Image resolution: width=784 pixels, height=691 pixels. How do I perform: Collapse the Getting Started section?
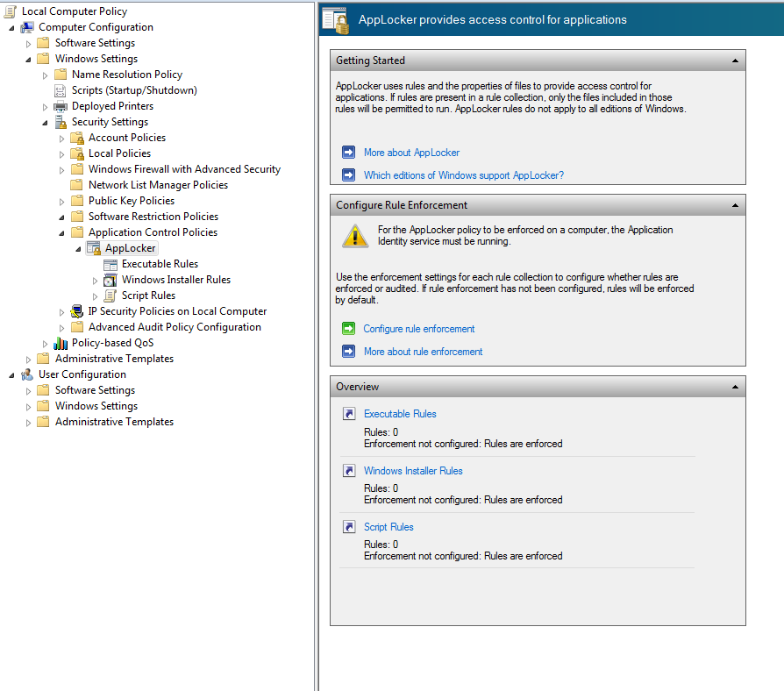pos(735,61)
